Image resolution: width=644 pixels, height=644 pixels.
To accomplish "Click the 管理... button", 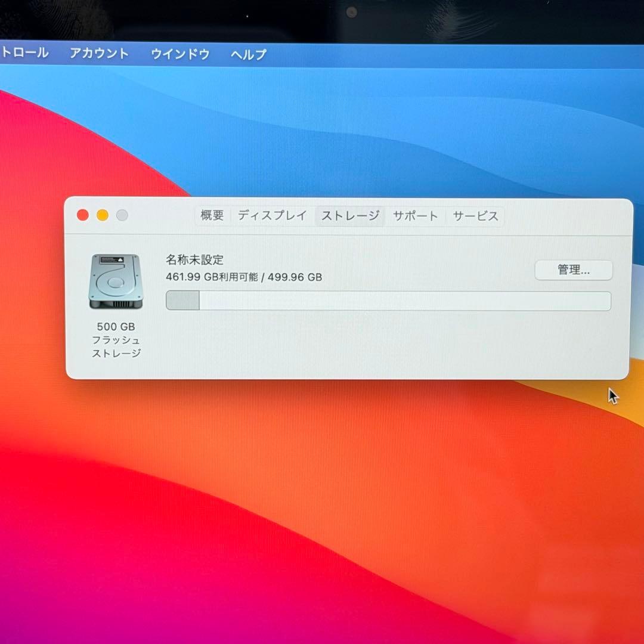I will pyautogui.click(x=574, y=270).
